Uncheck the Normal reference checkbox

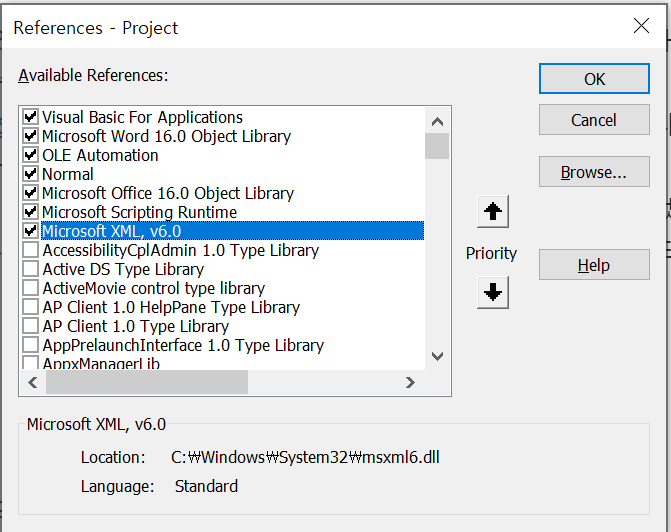[x=30, y=174]
